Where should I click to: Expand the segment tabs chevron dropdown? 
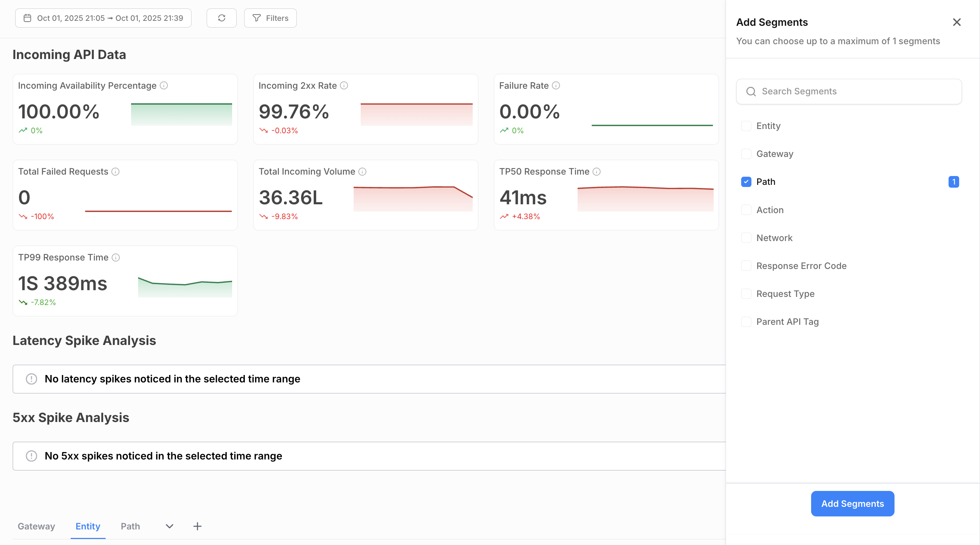pyautogui.click(x=170, y=526)
